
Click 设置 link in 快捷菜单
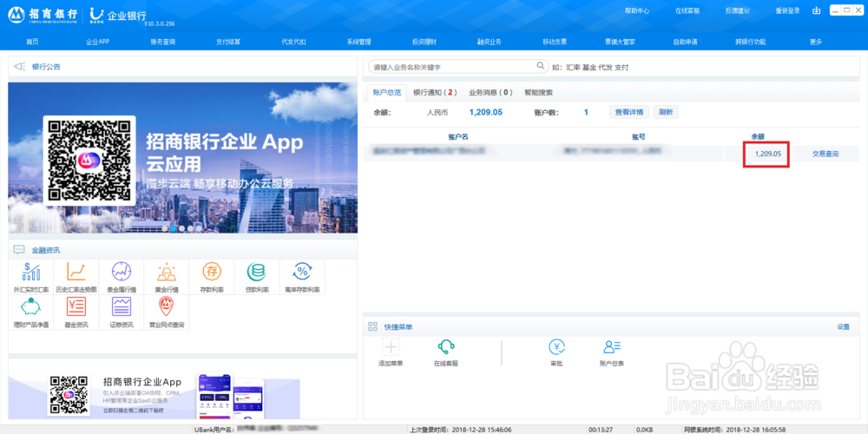[843, 326]
